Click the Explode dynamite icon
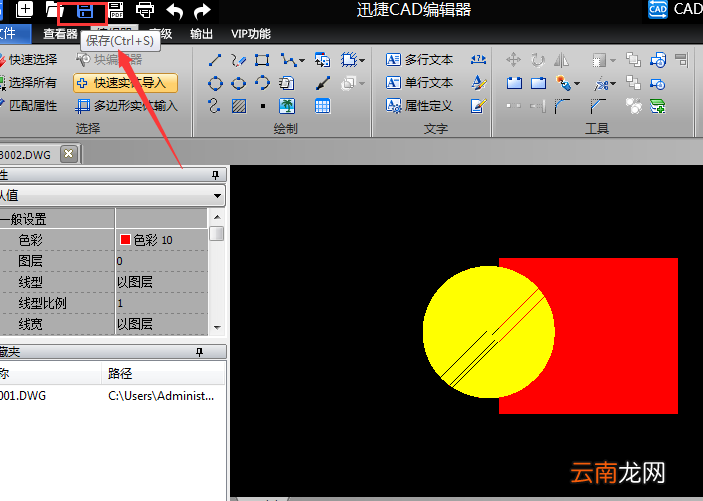This screenshot has width=703, height=501. click(x=564, y=83)
